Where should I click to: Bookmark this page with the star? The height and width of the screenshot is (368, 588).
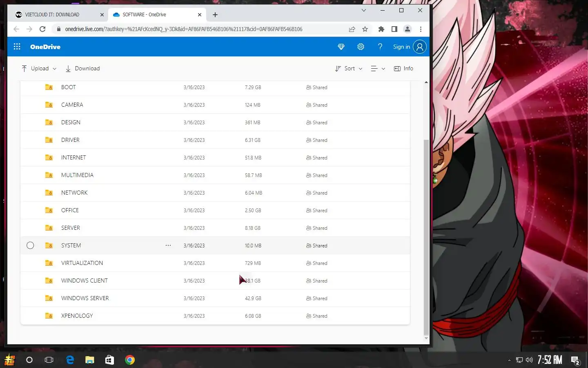pos(365,29)
